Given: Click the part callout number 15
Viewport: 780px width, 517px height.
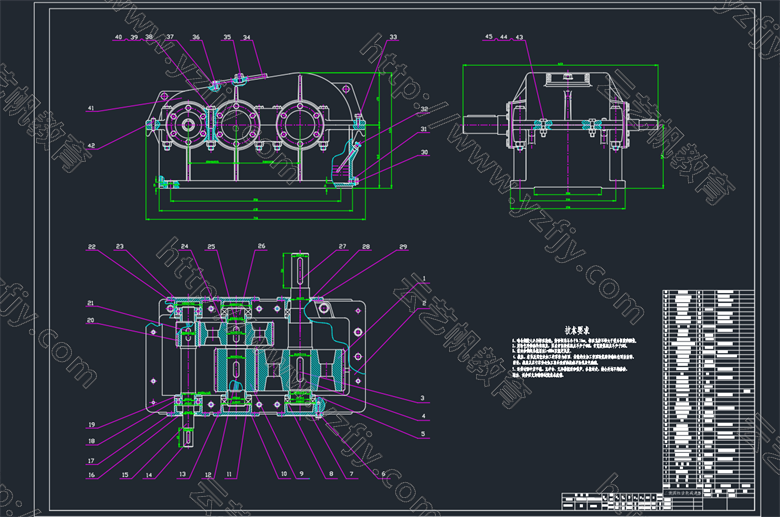Looking at the screenshot, I should pos(125,475).
